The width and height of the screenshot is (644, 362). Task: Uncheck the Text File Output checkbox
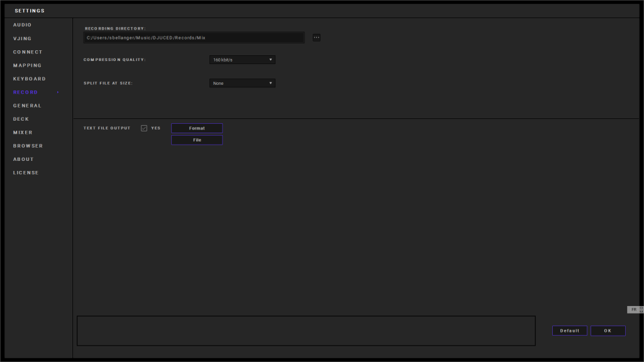pyautogui.click(x=144, y=128)
